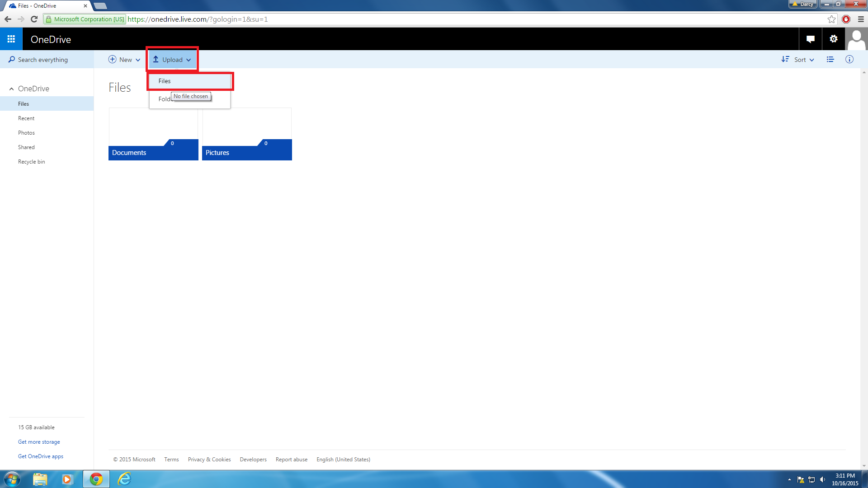Open Developers footer link
This screenshot has width=868, height=488.
click(x=253, y=460)
